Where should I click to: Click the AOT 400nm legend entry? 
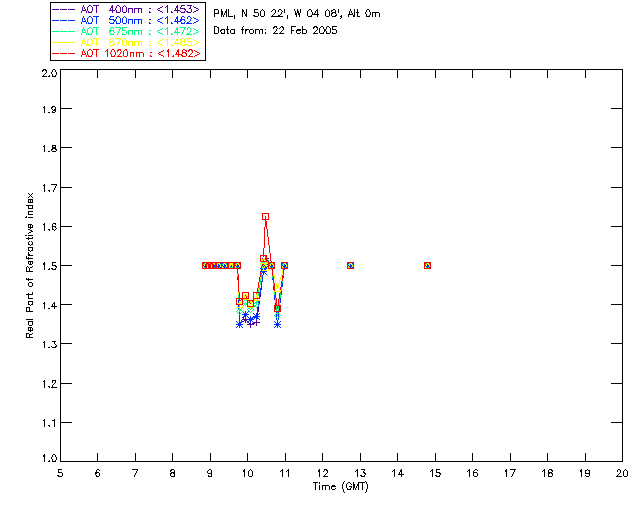[x=127, y=9]
